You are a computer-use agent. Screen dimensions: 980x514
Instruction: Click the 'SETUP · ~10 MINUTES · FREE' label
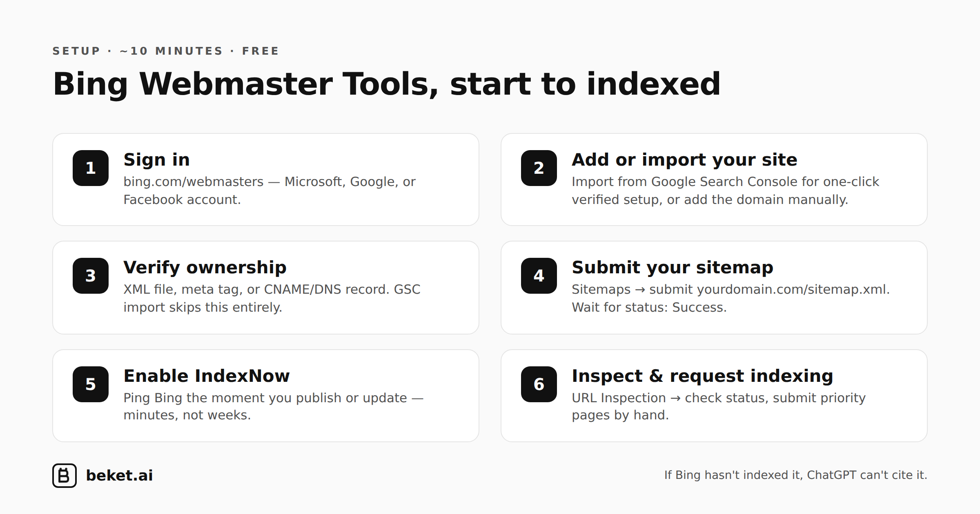pyautogui.click(x=166, y=51)
